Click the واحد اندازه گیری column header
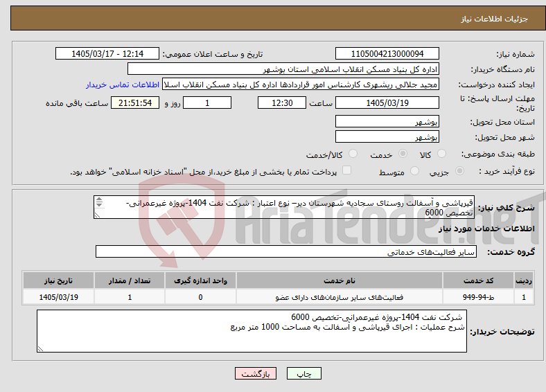Screen dimensions: 546x392 [200, 280]
